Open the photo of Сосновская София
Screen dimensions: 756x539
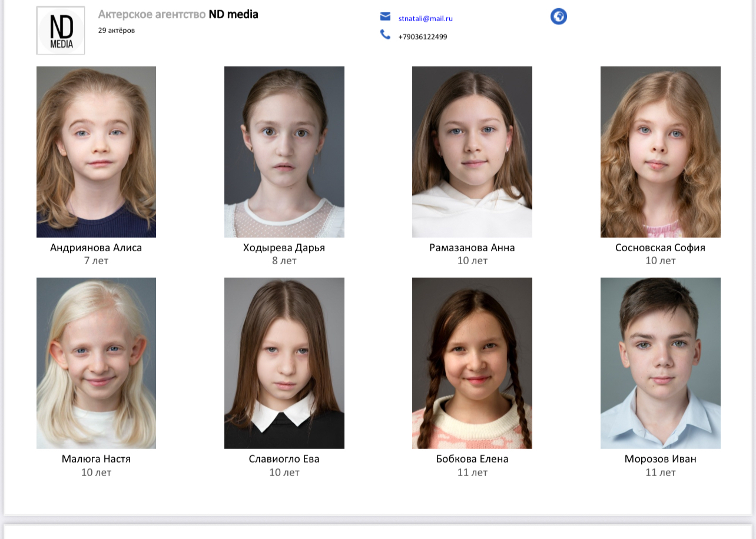click(661, 152)
